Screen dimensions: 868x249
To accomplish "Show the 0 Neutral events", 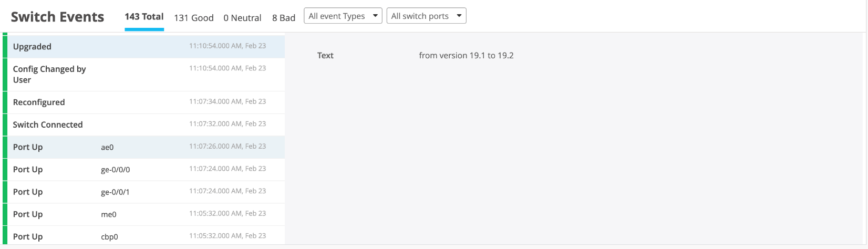I will pos(242,18).
